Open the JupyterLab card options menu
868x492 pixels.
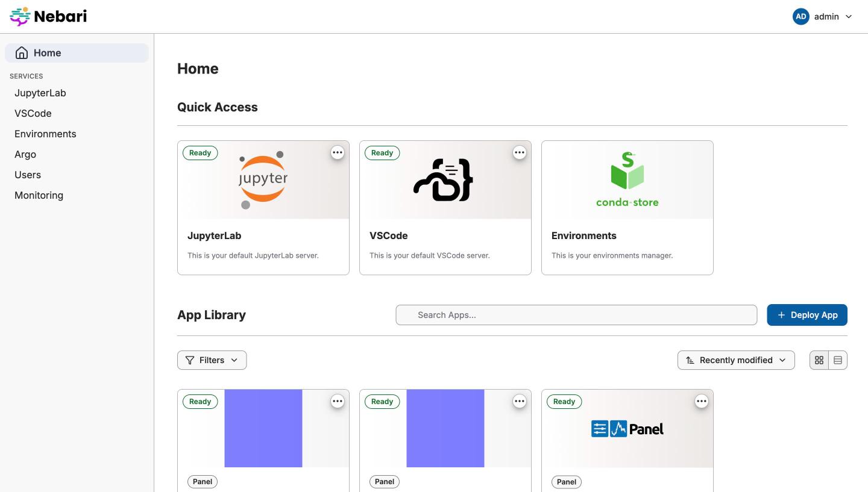pyautogui.click(x=338, y=153)
